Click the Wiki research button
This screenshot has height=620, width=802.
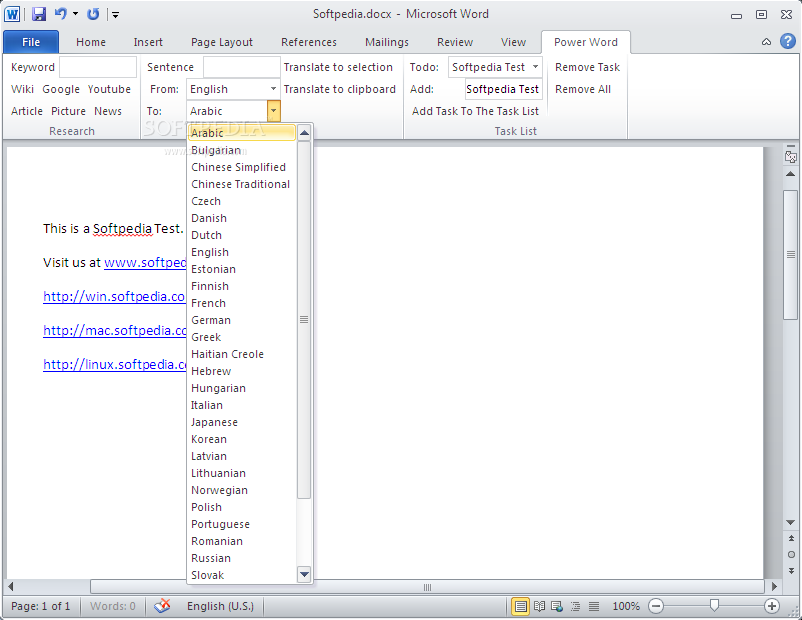click(x=23, y=89)
